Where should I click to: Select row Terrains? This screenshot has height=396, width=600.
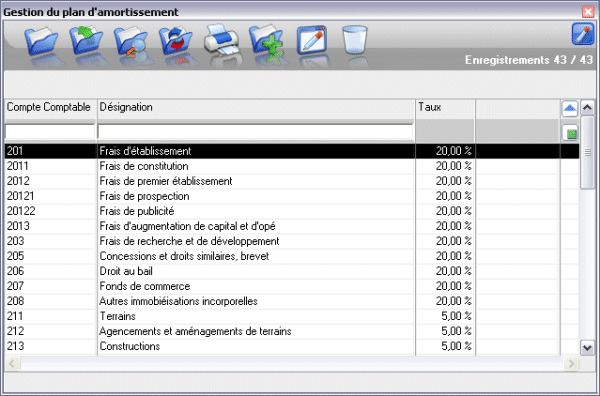[x=292, y=316]
